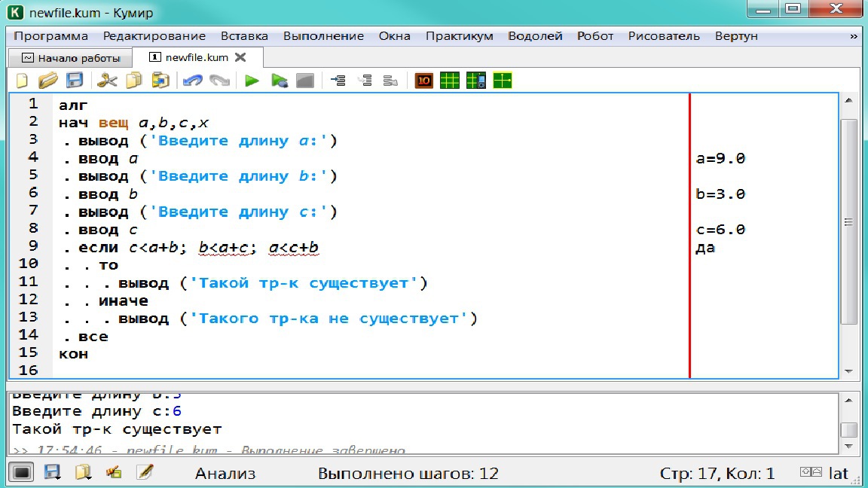Screen dimensions: 868x488
Task: Open the green Drawer coordinate icon
Action: pyautogui.click(x=503, y=81)
